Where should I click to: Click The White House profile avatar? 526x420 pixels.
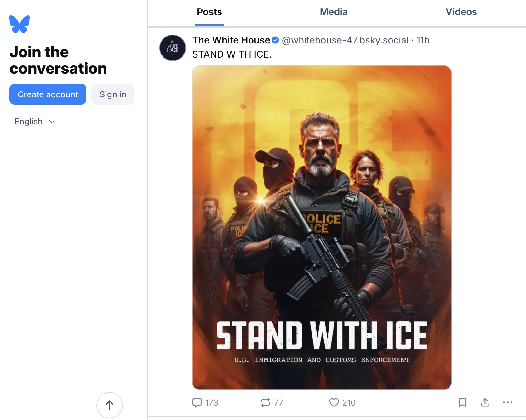pyautogui.click(x=173, y=48)
